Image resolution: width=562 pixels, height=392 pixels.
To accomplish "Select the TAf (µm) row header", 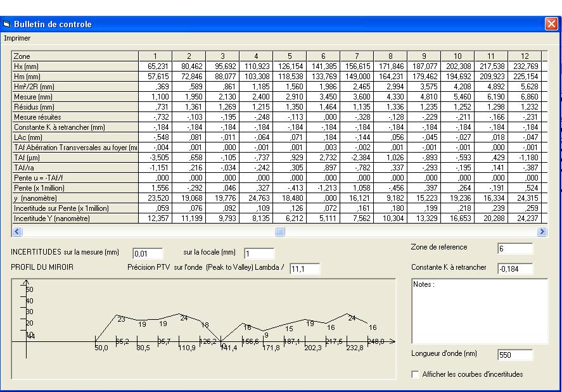I will pyautogui.click(x=75, y=157).
